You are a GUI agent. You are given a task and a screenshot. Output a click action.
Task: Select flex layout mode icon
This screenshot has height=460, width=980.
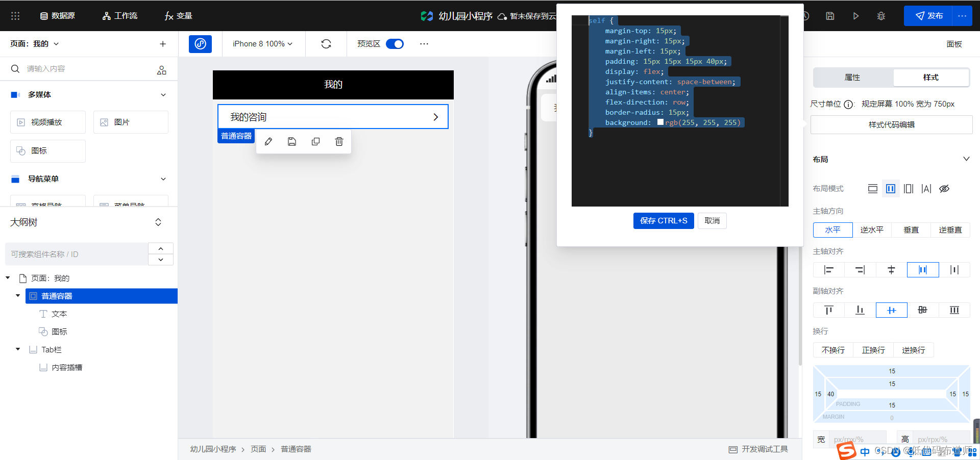[x=891, y=189]
